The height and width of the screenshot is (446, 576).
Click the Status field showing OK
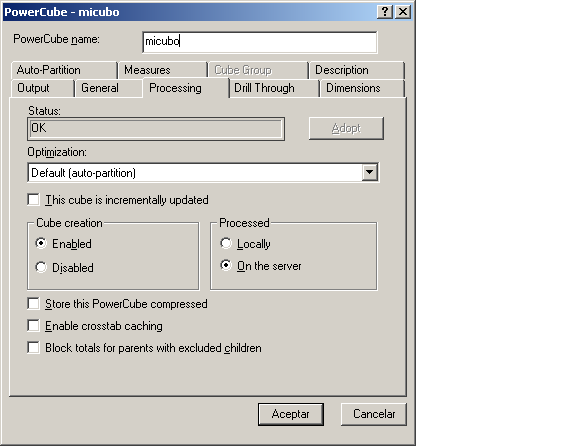point(156,129)
